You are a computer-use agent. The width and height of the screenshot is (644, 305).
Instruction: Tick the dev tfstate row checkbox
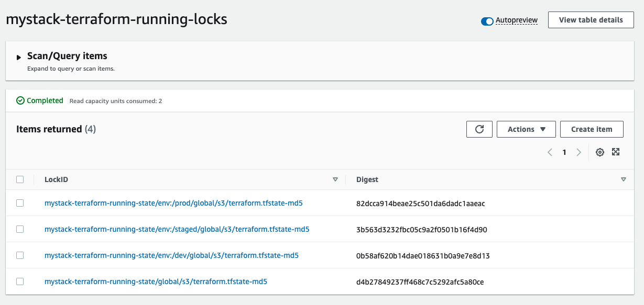pyautogui.click(x=20, y=255)
